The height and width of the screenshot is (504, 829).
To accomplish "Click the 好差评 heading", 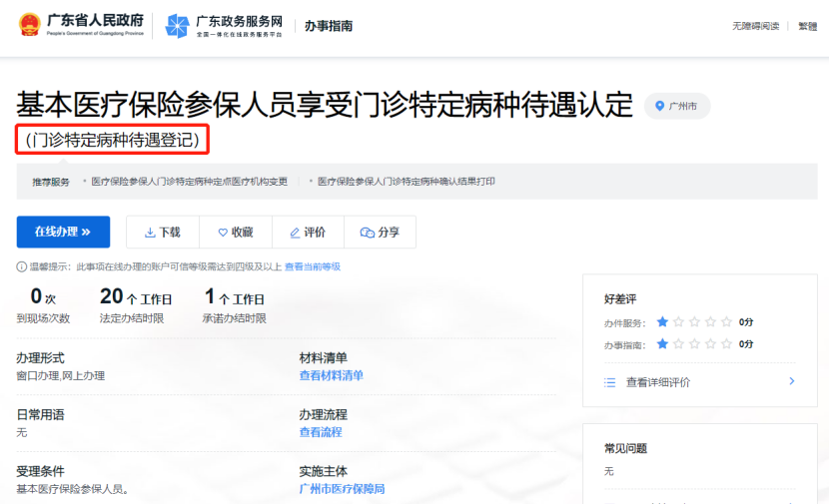I will [x=620, y=299].
